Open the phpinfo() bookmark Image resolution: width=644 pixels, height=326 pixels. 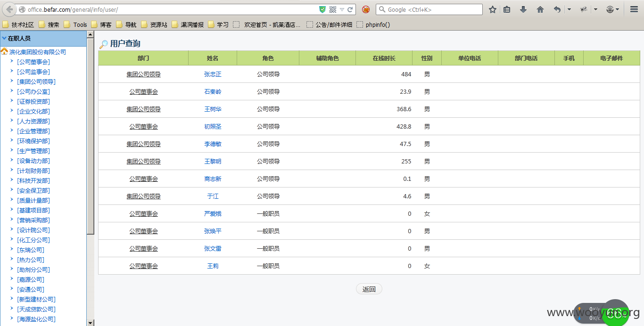(x=373, y=24)
